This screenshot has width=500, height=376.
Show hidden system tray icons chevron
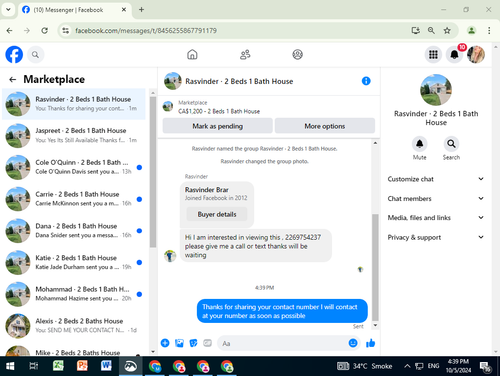[407, 366]
